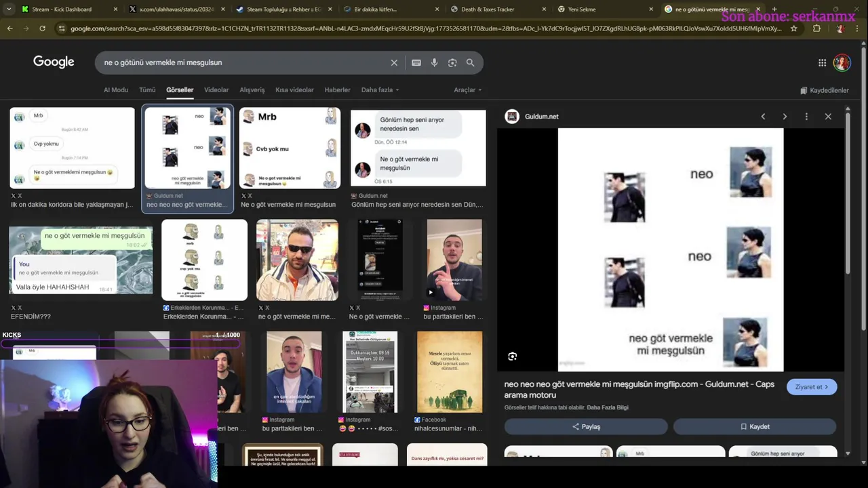Viewport: 868px width, 488px height.
Task: Open Google apps grid
Action: point(822,62)
